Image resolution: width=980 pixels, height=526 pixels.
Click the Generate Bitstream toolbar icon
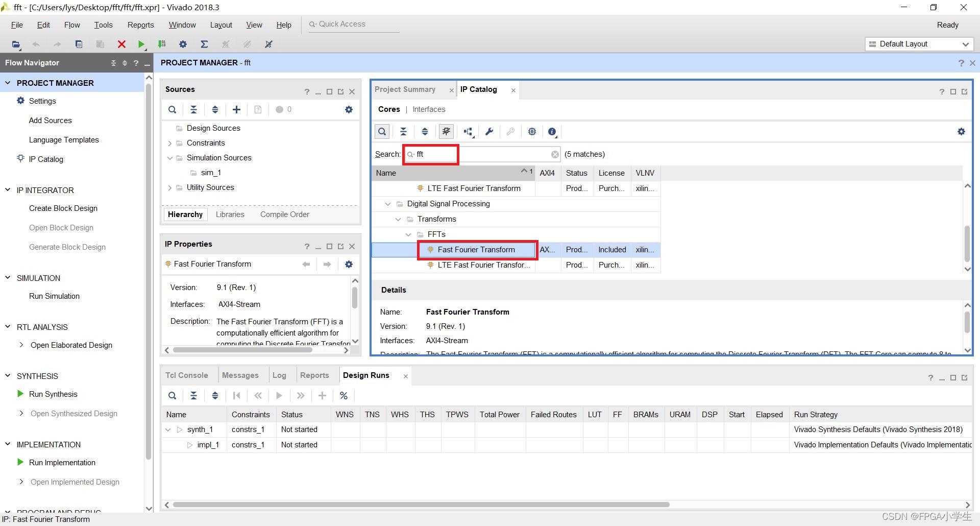pos(162,44)
